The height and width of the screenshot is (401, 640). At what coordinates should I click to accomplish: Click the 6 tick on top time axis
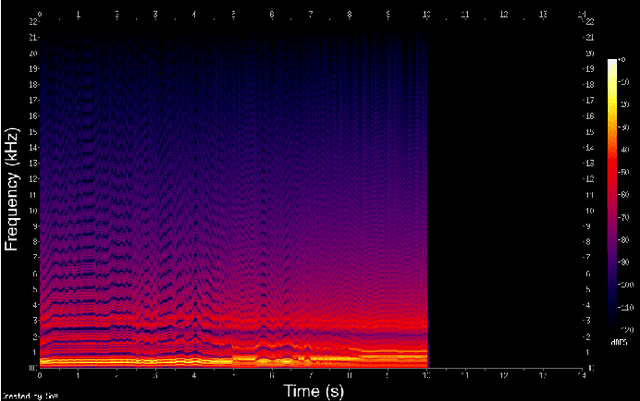(x=272, y=14)
